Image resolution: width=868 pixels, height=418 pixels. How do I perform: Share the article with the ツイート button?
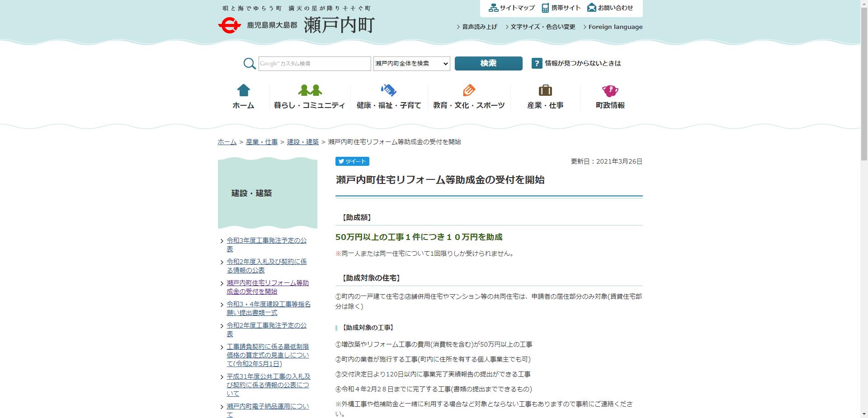pos(352,161)
